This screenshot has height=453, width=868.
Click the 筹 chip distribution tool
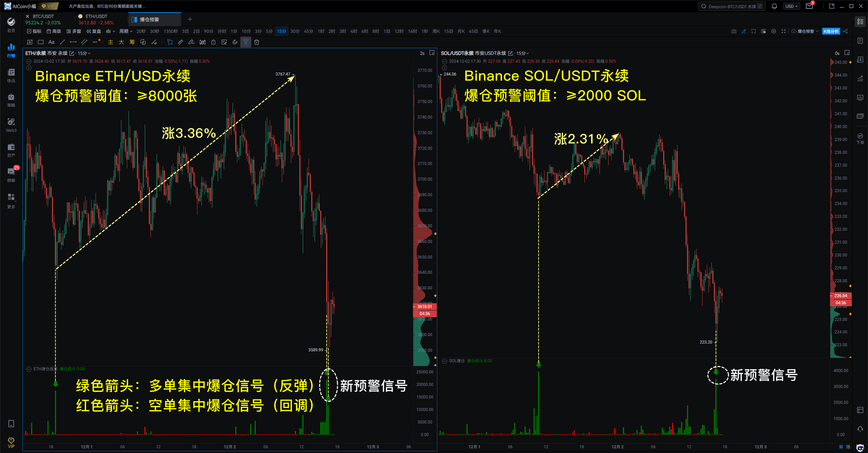coord(132,42)
